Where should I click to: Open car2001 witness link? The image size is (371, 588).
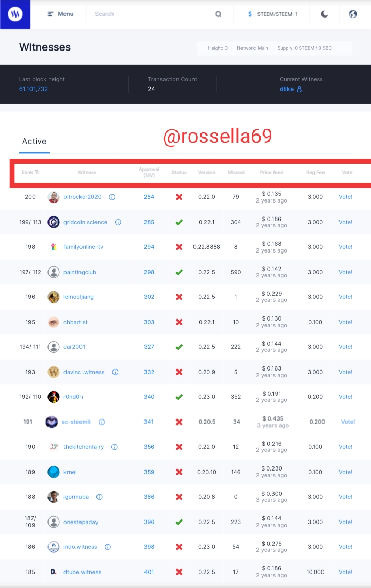click(x=74, y=347)
